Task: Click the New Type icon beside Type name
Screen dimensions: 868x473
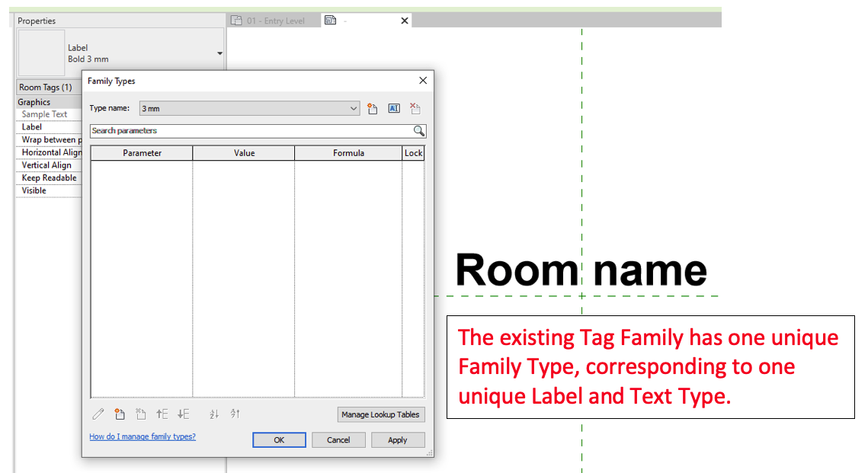Action: coord(372,108)
